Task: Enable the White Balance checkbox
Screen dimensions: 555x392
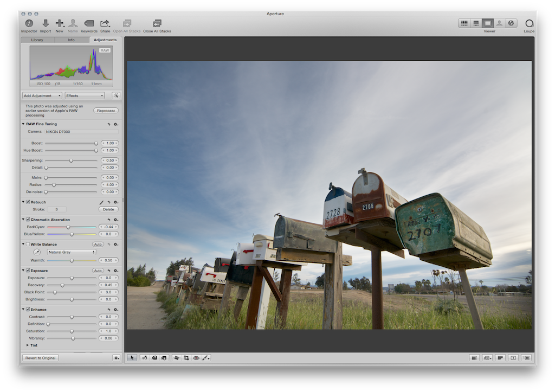Action: 28,245
